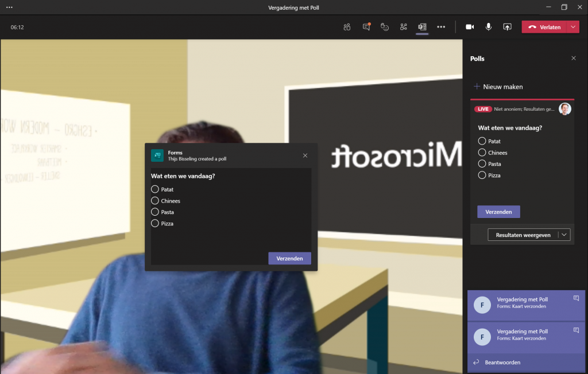The height and width of the screenshot is (374, 588).
Task: Click chat icon on upper notification
Action: (x=576, y=298)
